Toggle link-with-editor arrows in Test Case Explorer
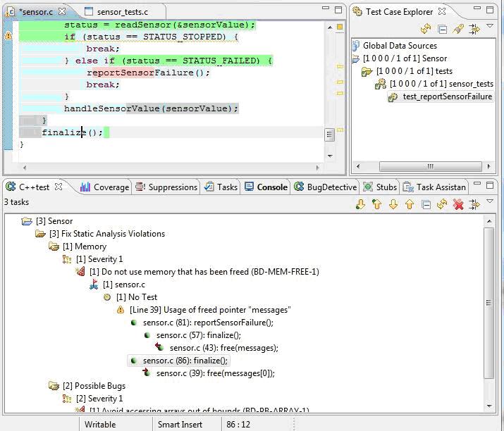The height and width of the screenshot is (431, 504). click(474, 29)
